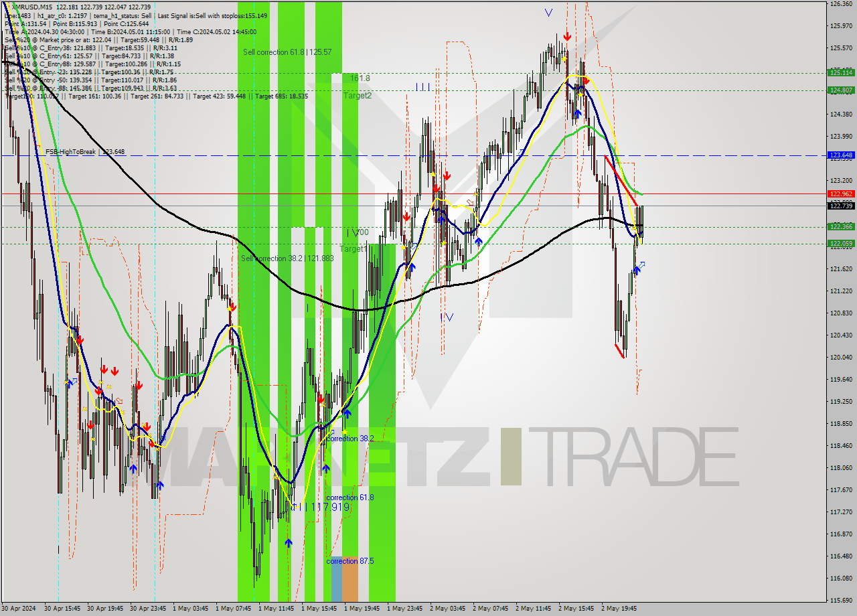Click the orange correction 87.5 zone box

349,579
